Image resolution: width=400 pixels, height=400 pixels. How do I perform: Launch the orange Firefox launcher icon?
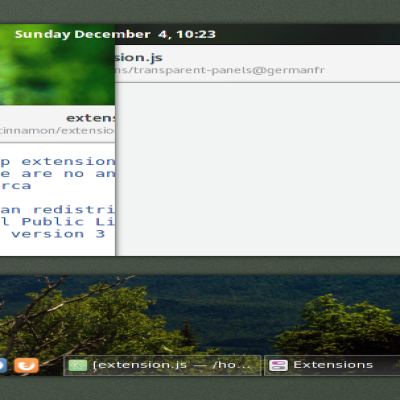coord(26,365)
